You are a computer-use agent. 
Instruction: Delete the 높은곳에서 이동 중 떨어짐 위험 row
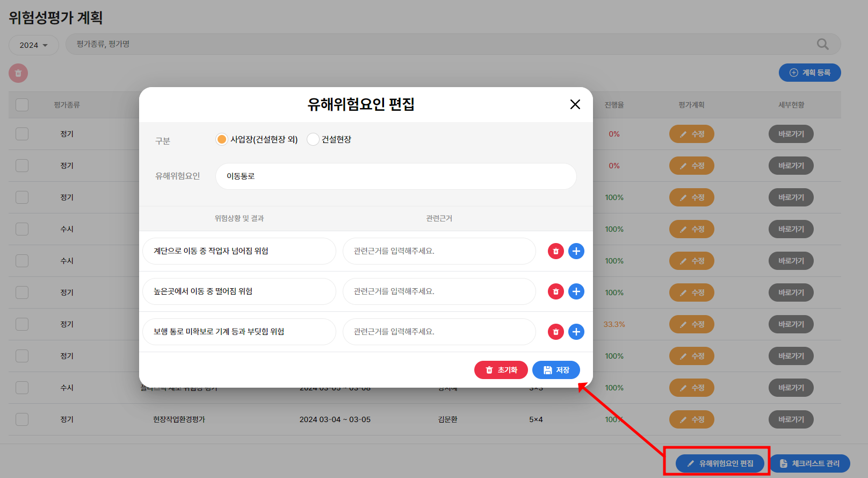[x=555, y=291]
